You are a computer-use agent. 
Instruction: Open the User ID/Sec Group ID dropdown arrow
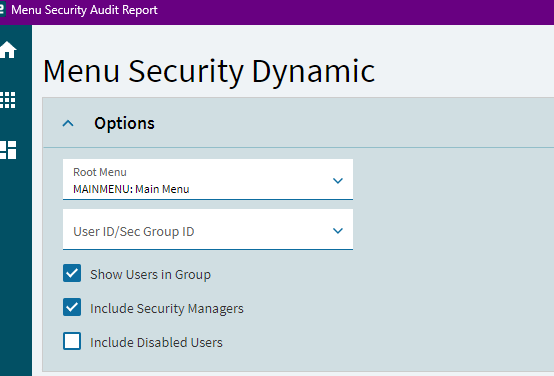pyautogui.click(x=338, y=231)
